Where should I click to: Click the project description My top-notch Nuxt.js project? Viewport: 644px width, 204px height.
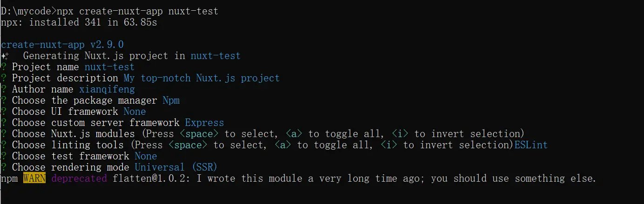click(201, 78)
